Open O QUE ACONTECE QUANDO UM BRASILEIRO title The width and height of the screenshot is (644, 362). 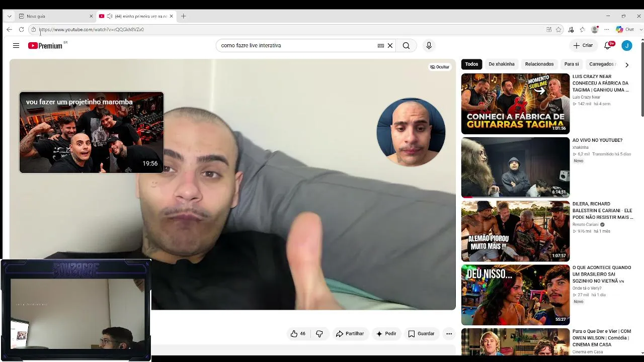[601, 275]
